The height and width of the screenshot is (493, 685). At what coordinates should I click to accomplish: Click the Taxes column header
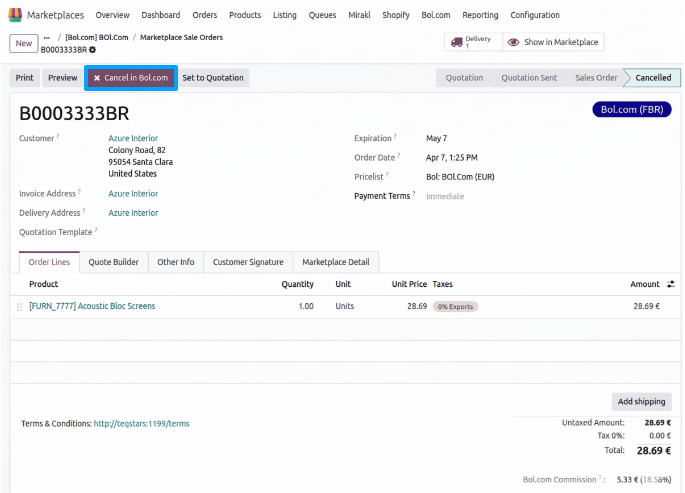coord(443,284)
